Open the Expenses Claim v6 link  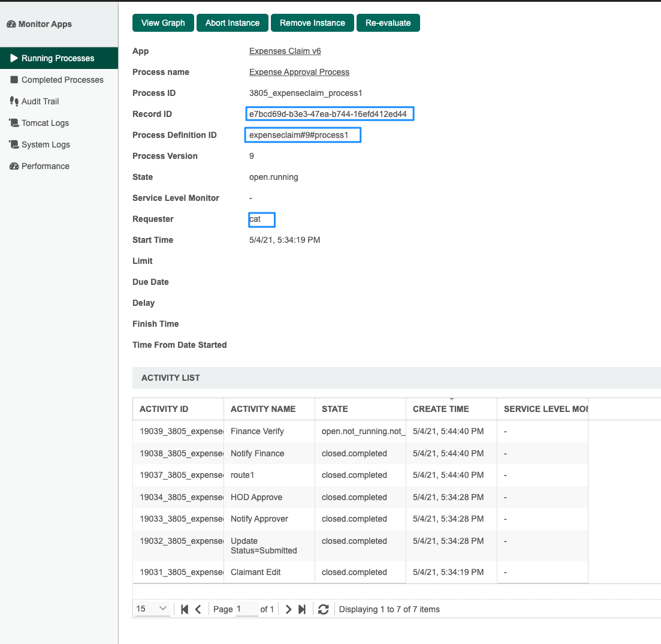coord(285,51)
